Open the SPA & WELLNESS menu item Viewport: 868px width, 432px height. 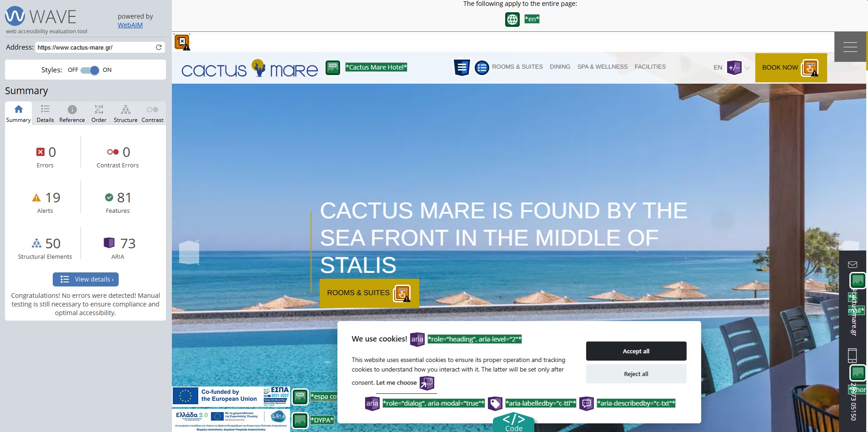[x=602, y=67]
